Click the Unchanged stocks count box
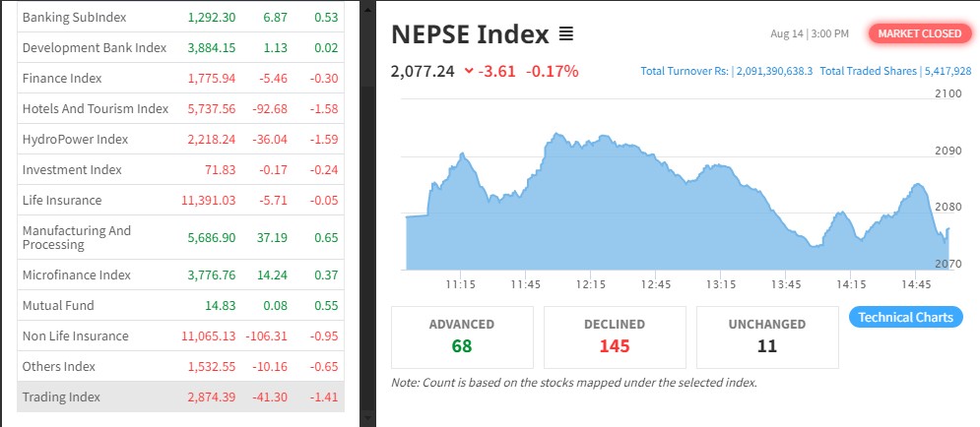This screenshot has width=980, height=427. pyautogui.click(x=767, y=335)
